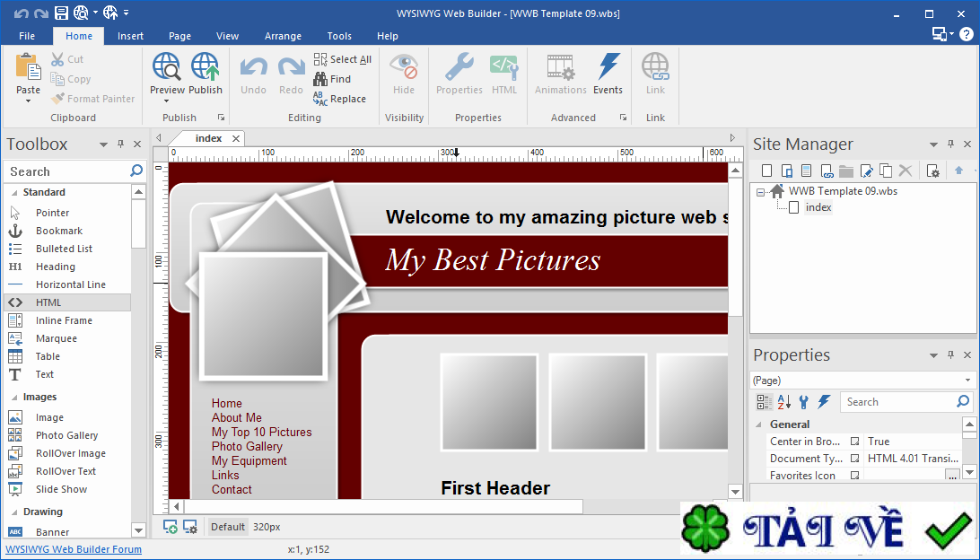This screenshot has height=560, width=980.
Task: Open the Arrange menu
Action: [283, 36]
